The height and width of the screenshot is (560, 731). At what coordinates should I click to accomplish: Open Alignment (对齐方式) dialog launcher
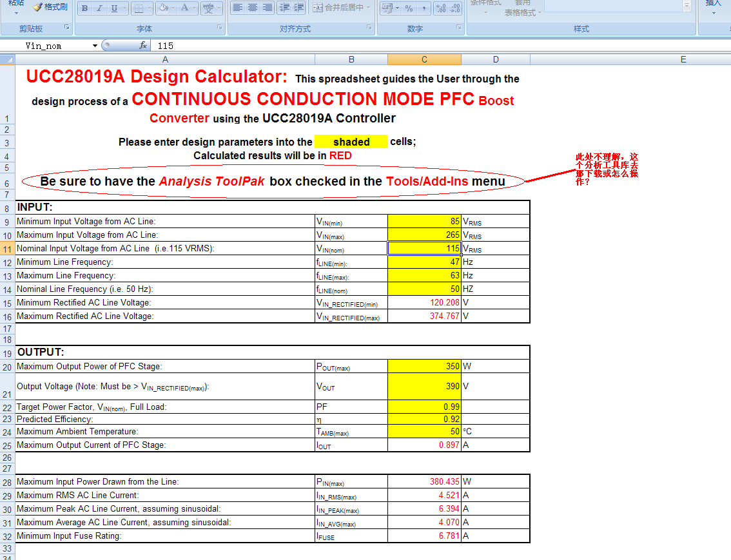(369, 28)
